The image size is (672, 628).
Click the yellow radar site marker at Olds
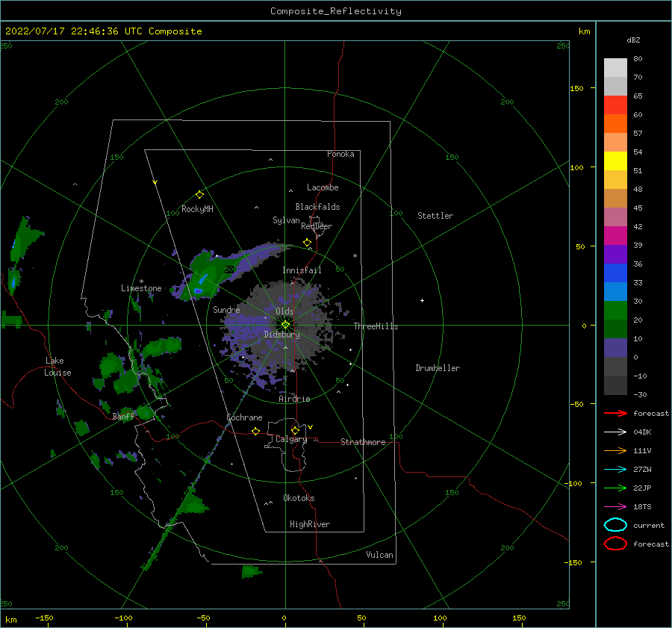click(x=285, y=325)
